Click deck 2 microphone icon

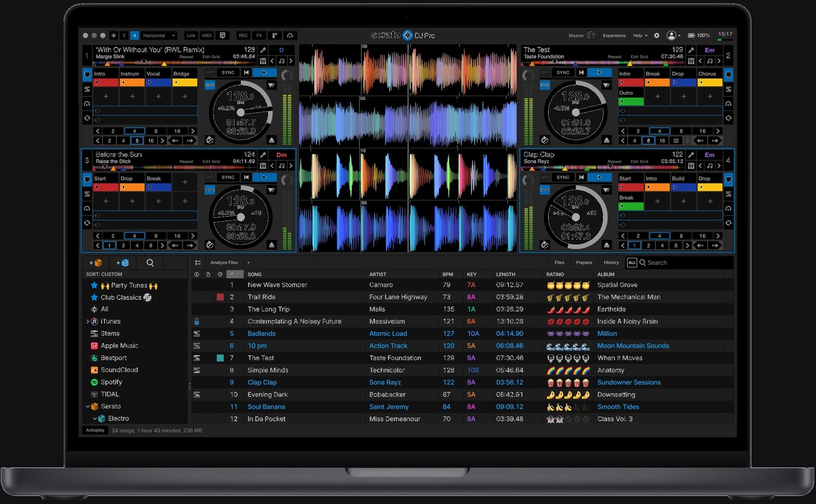click(691, 50)
